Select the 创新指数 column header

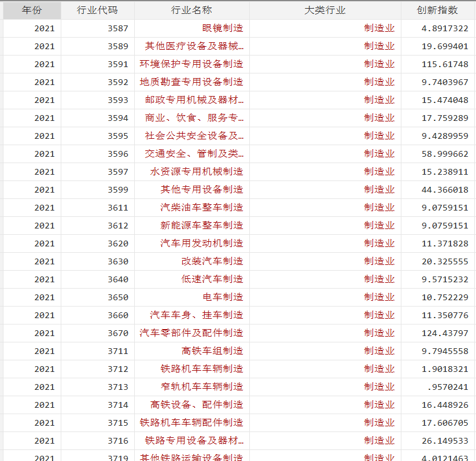point(437,10)
